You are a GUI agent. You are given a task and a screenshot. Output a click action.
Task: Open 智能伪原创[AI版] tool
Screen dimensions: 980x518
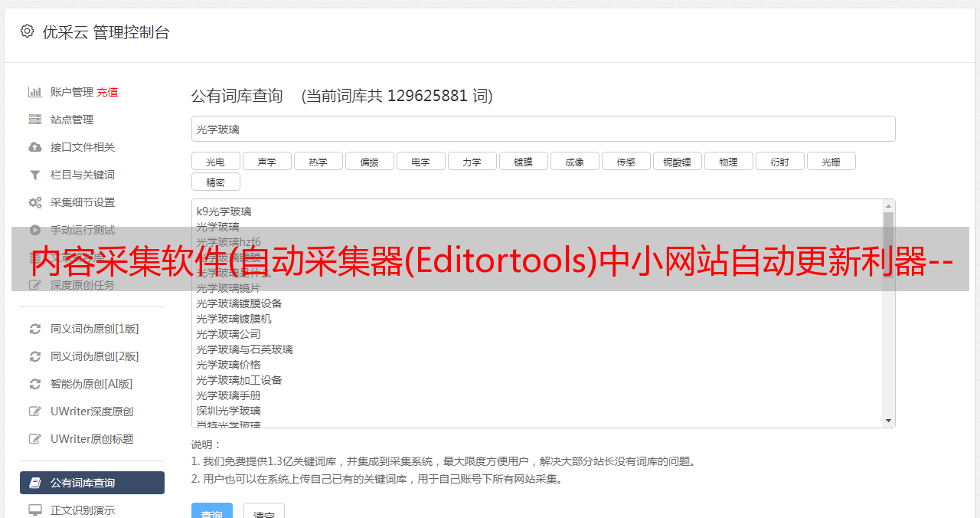tap(92, 384)
